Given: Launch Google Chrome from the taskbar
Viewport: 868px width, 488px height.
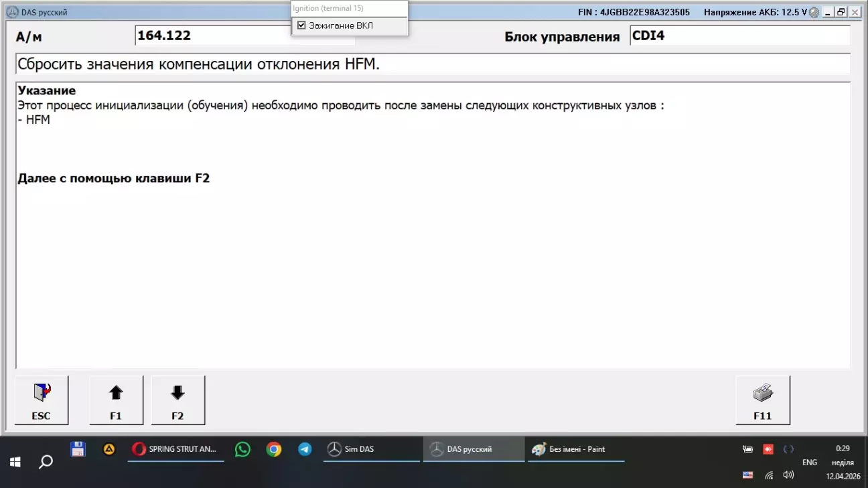Looking at the screenshot, I should [274, 449].
